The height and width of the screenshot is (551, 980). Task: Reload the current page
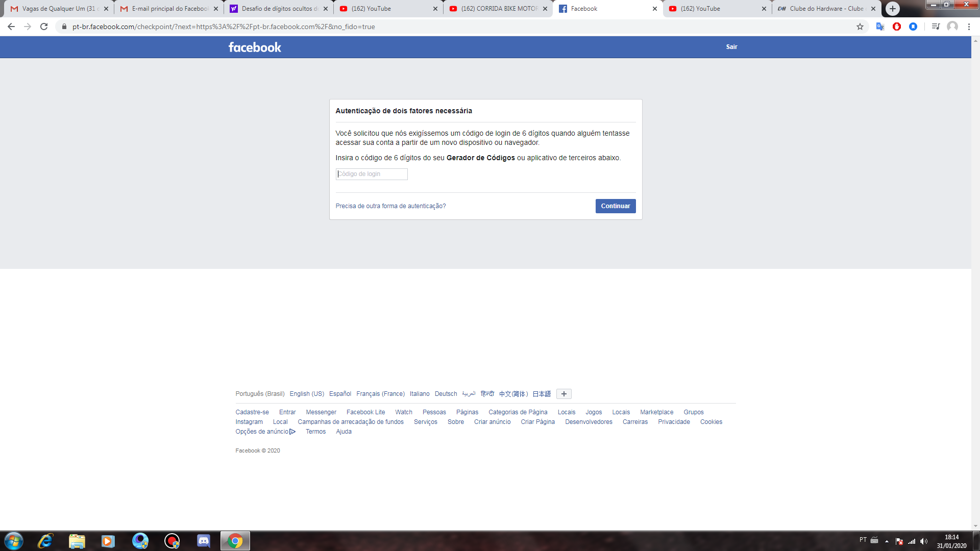tap(44, 27)
